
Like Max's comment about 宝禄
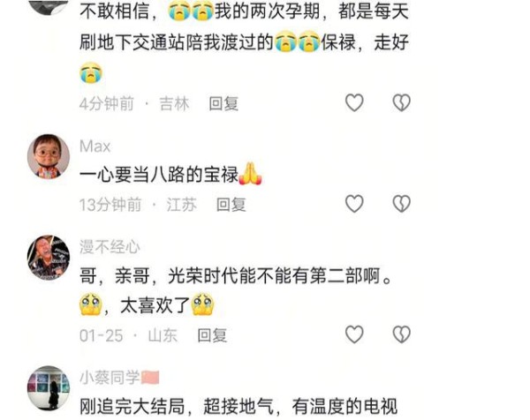point(354,204)
